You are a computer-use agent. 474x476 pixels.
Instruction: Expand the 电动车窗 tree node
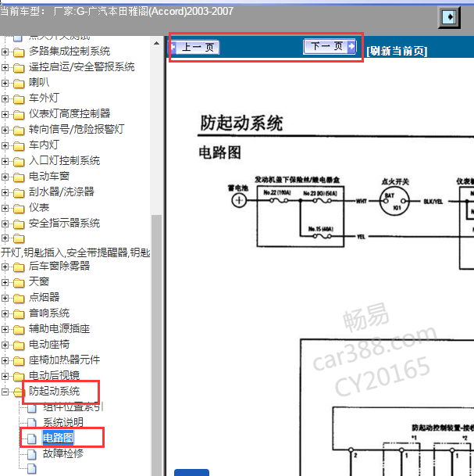[x=5, y=177]
